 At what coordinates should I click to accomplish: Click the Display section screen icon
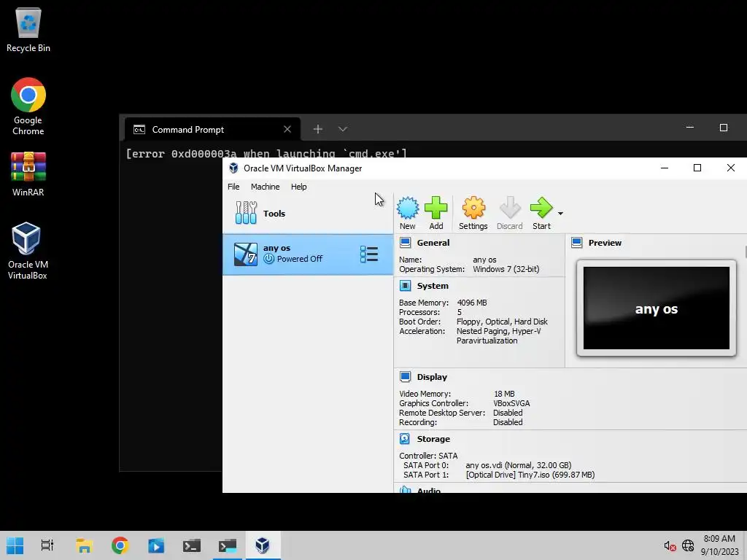coord(406,377)
